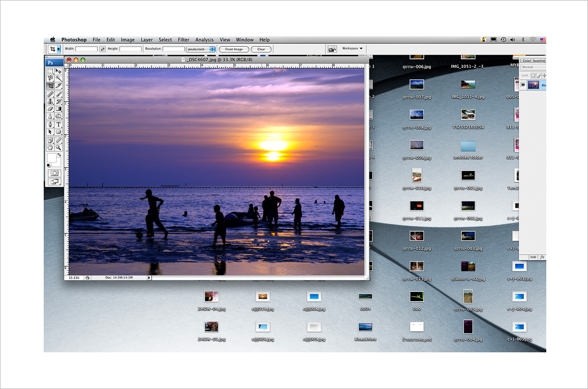Switch to the Swatches panel tab
Viewport: 588px width, 389px height.
[538, 61]
